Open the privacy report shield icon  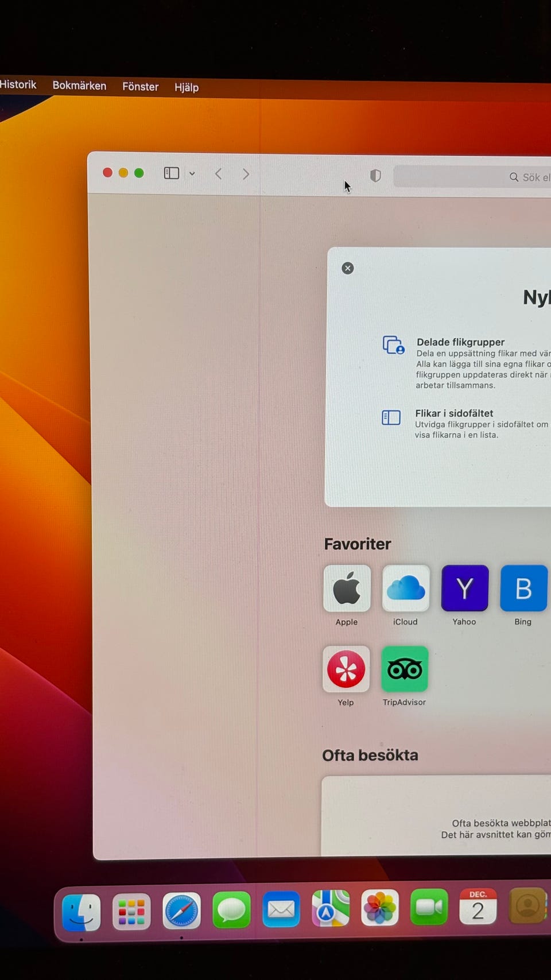(x=375, y=176)
